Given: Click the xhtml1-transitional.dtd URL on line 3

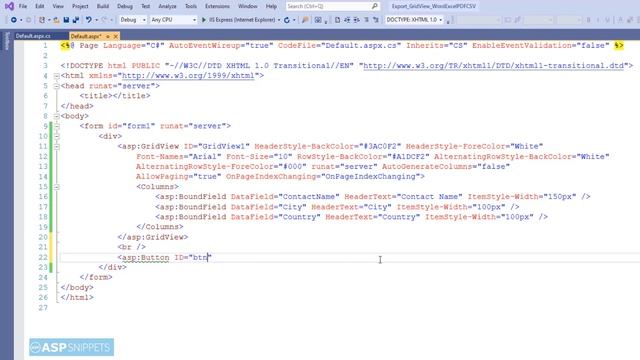Looking at the screenshot, I should click(493, 66).
